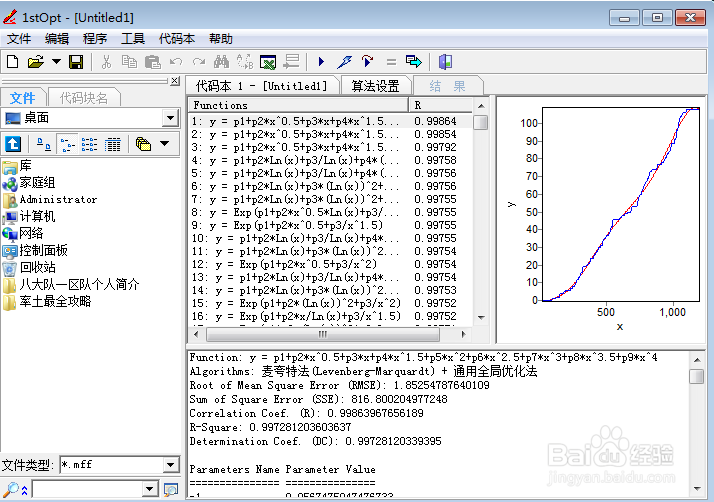The width and height of the screenshot is (714, 502).
Task: Click the equals sign toolbar icon
Action: tap(391, 61)
